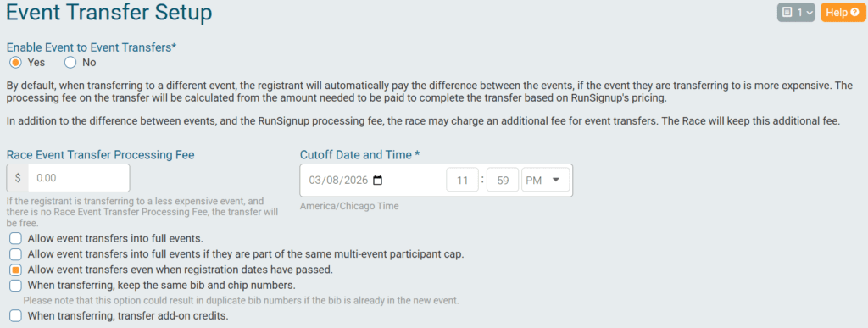Click the Event Transfer Setup heading
Screen dimensions: 868x328
[109, 12]
